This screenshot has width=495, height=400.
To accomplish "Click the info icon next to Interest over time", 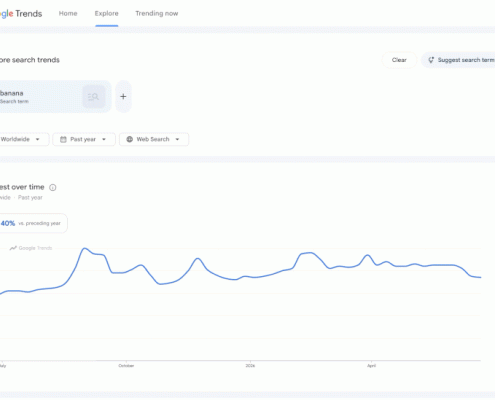I will click(53, 187).
